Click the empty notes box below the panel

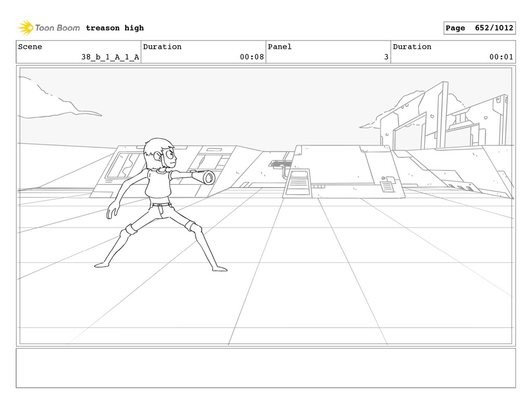pyautogui.click(x=265, y=368)
